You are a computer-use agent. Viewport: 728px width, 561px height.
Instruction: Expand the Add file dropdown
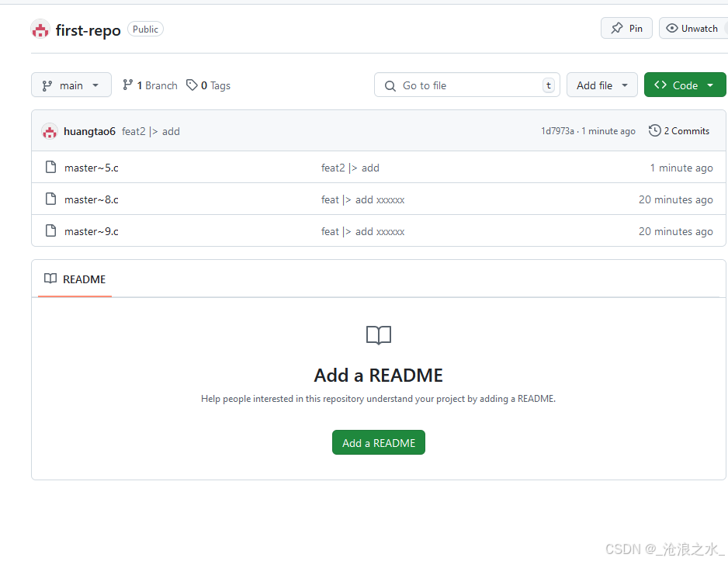pos(601,85)
